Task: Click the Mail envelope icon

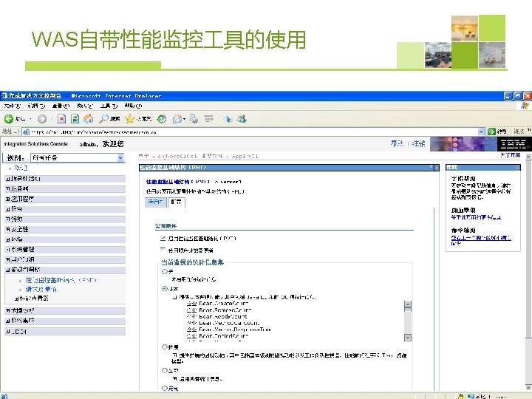Action: [x=177, y=119]
